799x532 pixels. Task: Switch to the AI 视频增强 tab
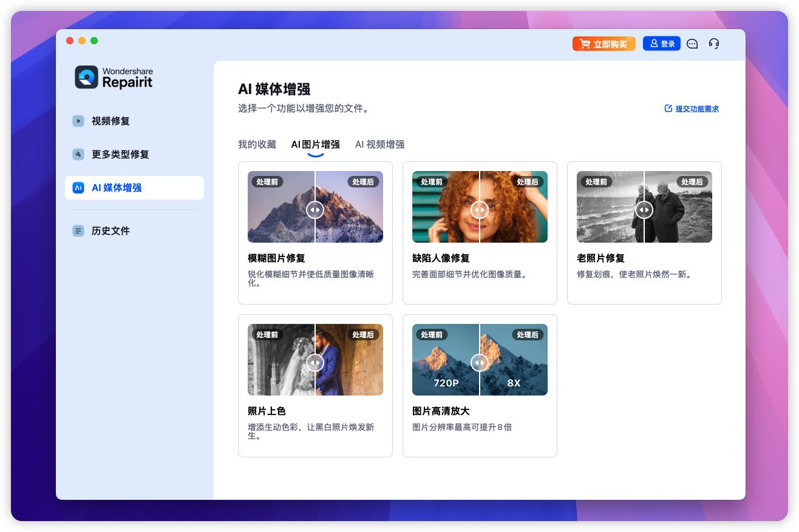[379, 144]
